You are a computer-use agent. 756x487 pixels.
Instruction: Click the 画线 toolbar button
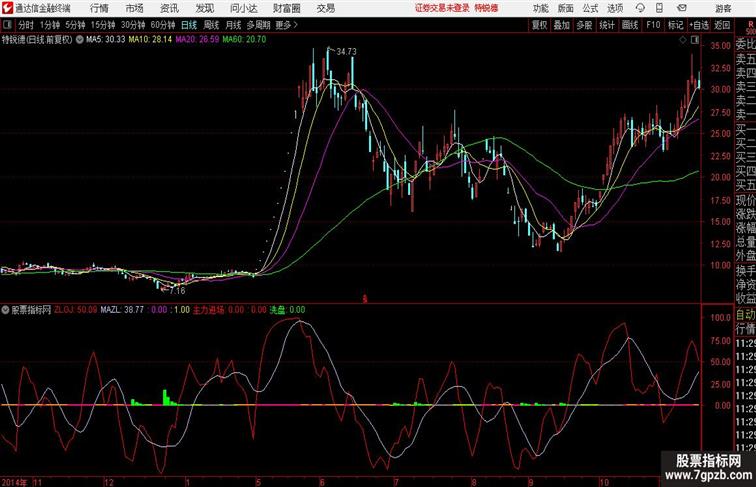pyautogui.click(x=630, y=25)
